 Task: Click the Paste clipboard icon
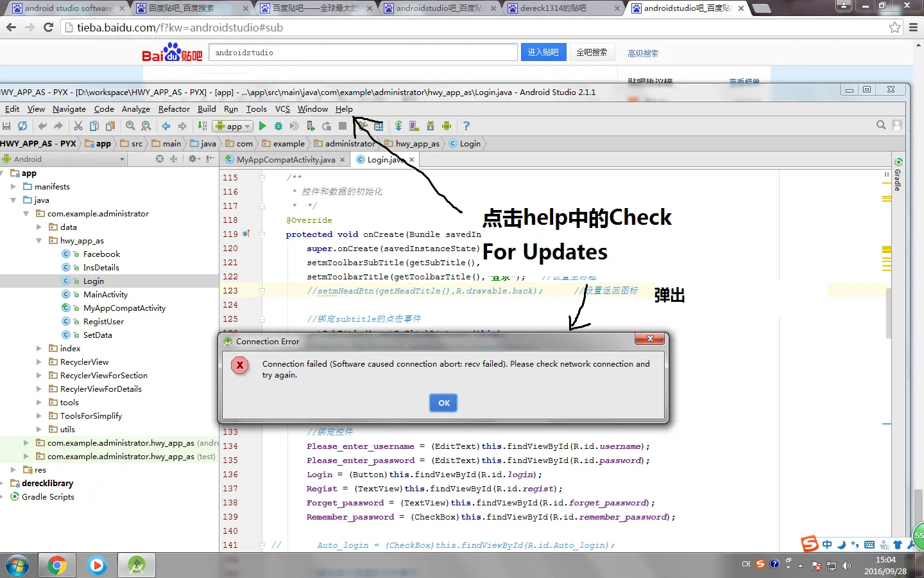pos(110,126)
